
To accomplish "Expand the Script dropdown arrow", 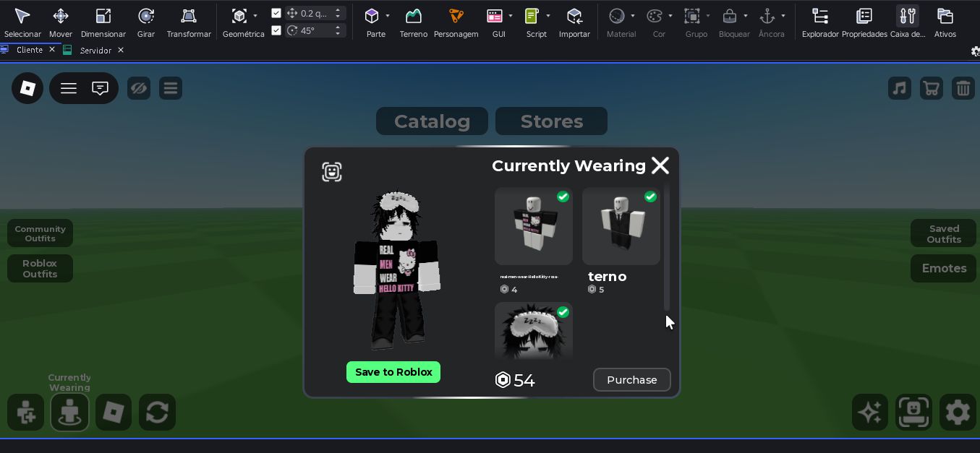I will [548, 16].
